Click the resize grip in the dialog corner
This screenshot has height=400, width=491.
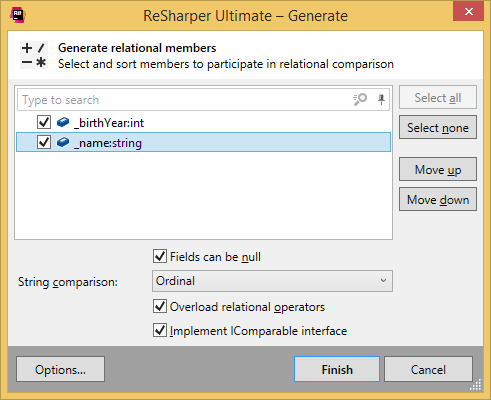476,385
